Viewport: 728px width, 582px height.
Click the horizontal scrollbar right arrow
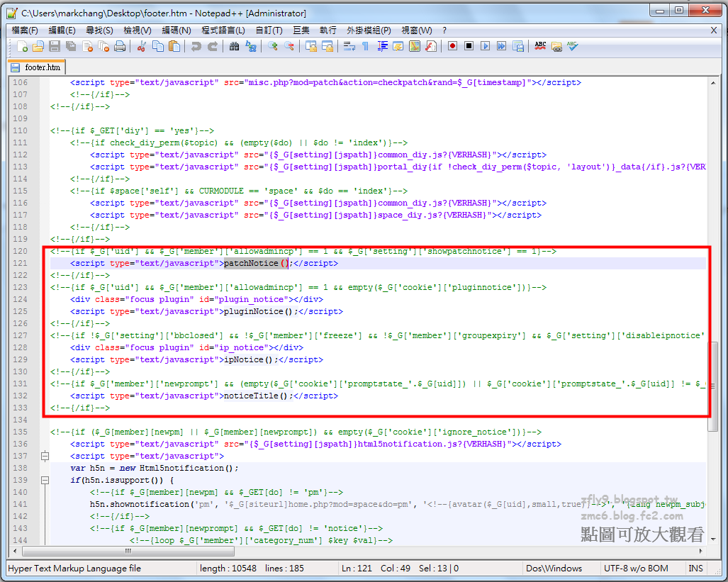click(700, 551)
